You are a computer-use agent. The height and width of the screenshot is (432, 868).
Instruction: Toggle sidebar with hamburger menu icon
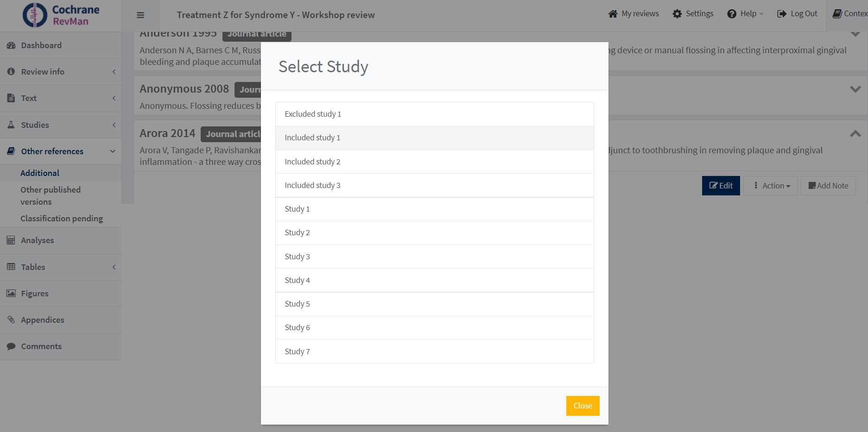(140, 15)
